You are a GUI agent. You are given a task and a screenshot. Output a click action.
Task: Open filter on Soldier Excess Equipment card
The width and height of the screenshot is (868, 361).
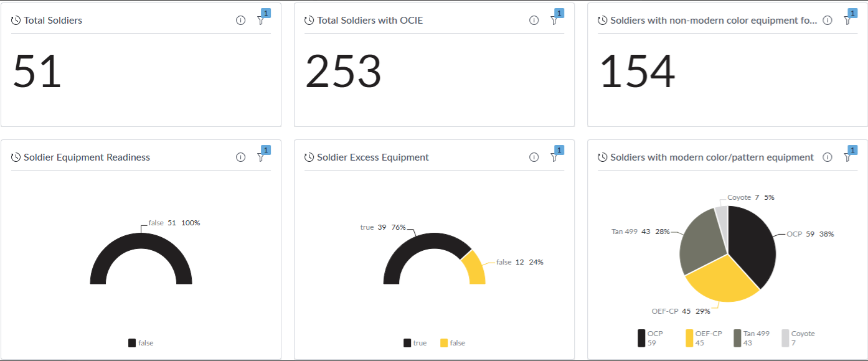coord(554,157)
